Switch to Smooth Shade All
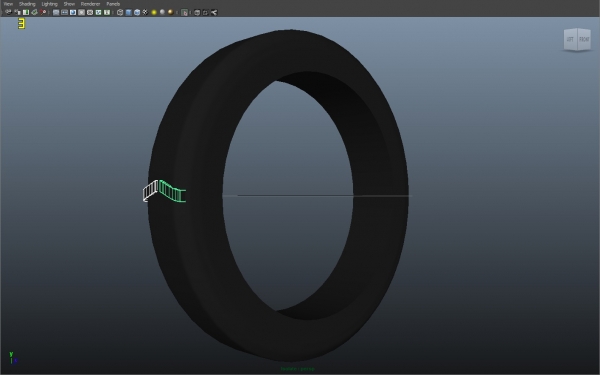The image size is (600, 375). [128, 12]
